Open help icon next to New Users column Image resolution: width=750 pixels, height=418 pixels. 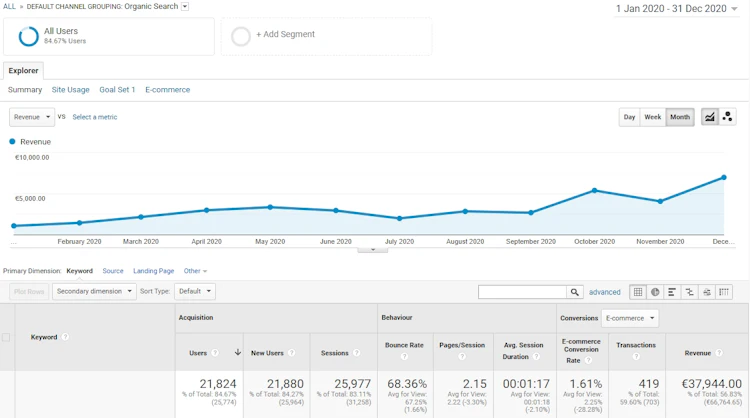pos(291,353)
